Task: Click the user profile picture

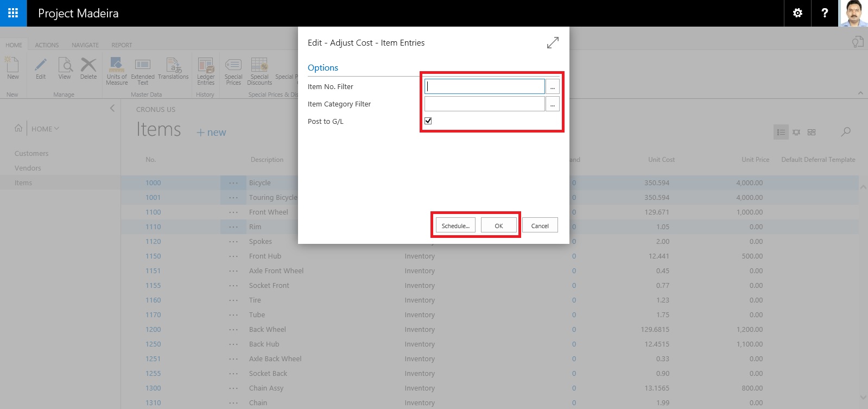Action: pyautogui.click(x=853, y=13)
